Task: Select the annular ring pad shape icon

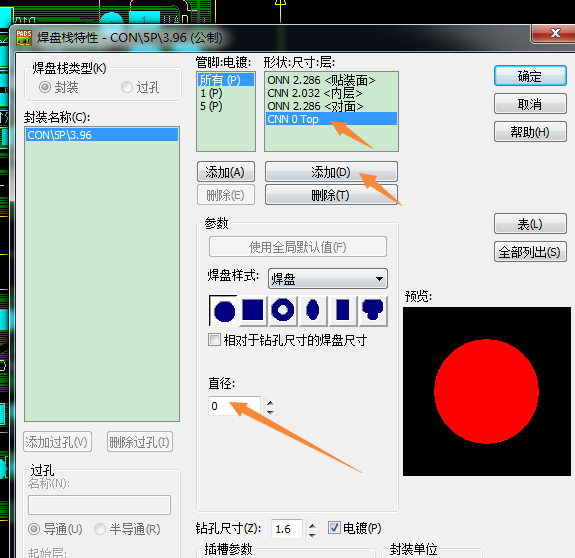Action: [x=283, y=311]
